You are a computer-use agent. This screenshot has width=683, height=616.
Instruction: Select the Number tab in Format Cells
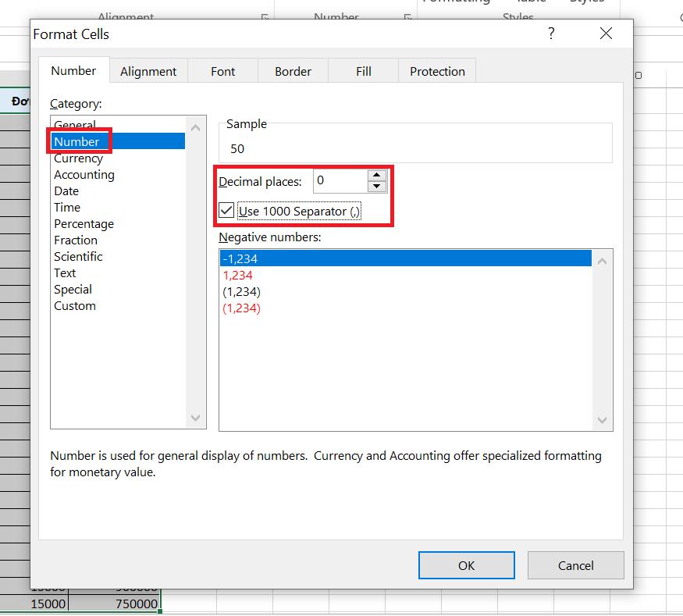point(73,70)
